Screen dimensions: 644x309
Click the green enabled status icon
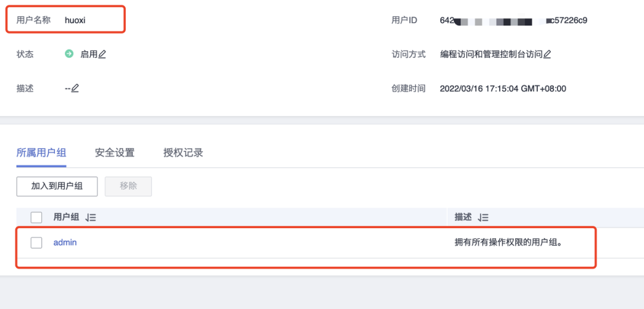click(69, 54)
